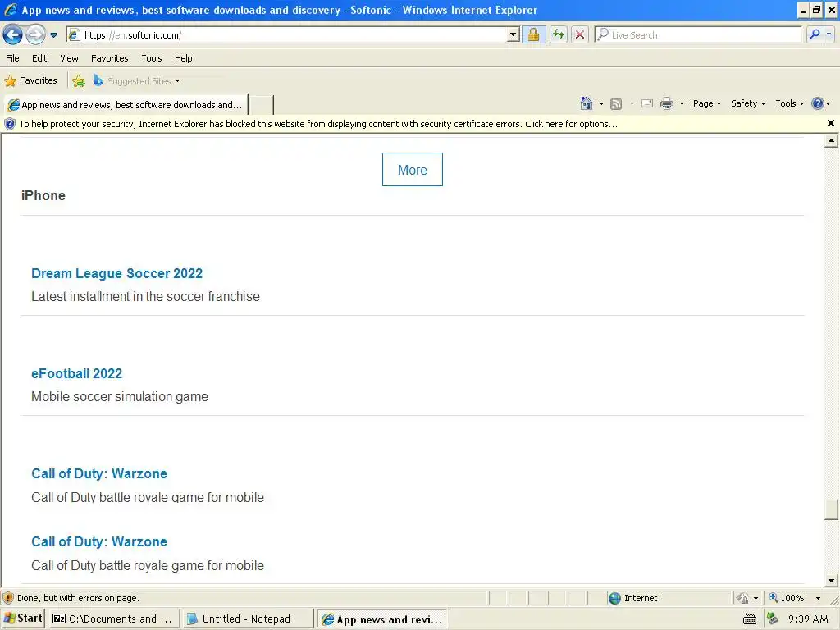Image resolution: width=840 pixels, height=630 pixels.
Task: Click the address bar URL field
Action: (294, 35)
